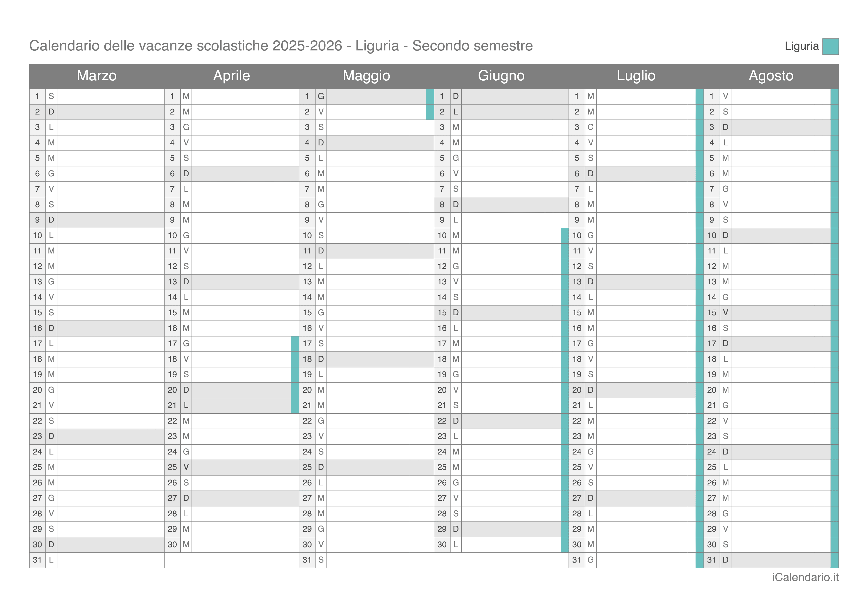
Task: Click the Aprile 21 L row
Action: 231,406
